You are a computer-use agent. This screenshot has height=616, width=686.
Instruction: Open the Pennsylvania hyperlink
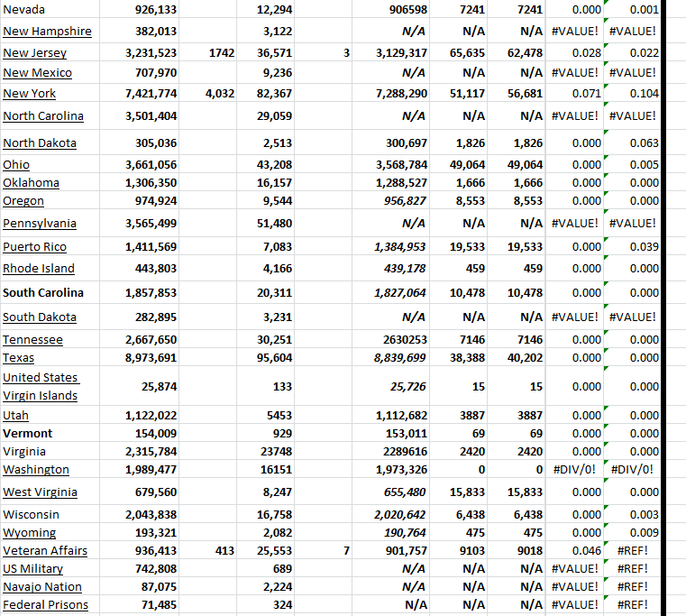[40, 224]
